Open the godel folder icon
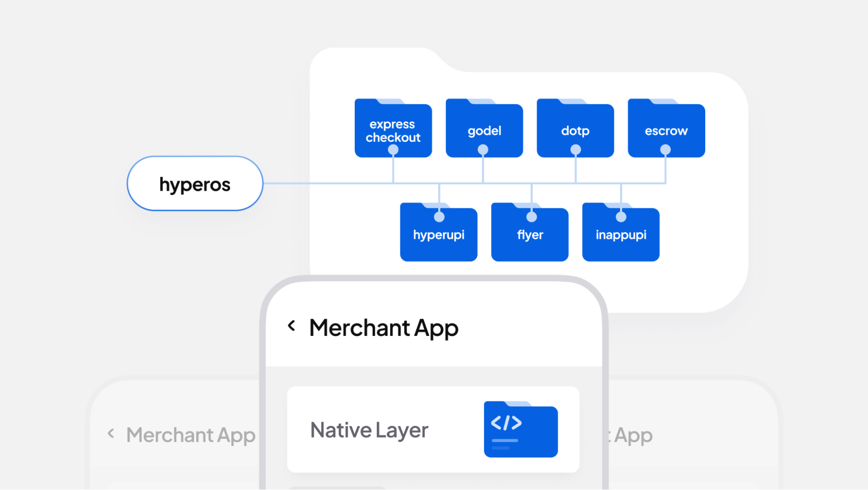Screen dimensions: 868x490 point(484,130)
